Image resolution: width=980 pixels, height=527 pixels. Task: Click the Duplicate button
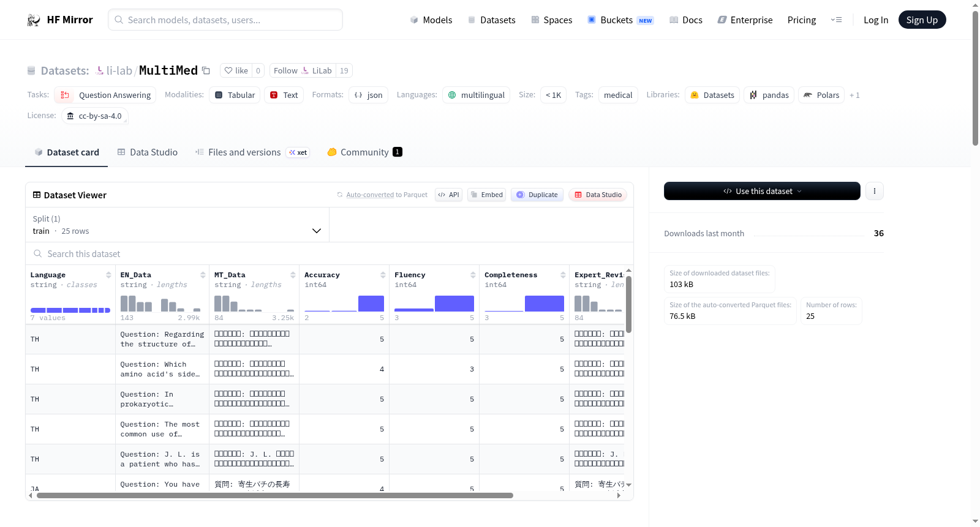[x=537, y=195]
